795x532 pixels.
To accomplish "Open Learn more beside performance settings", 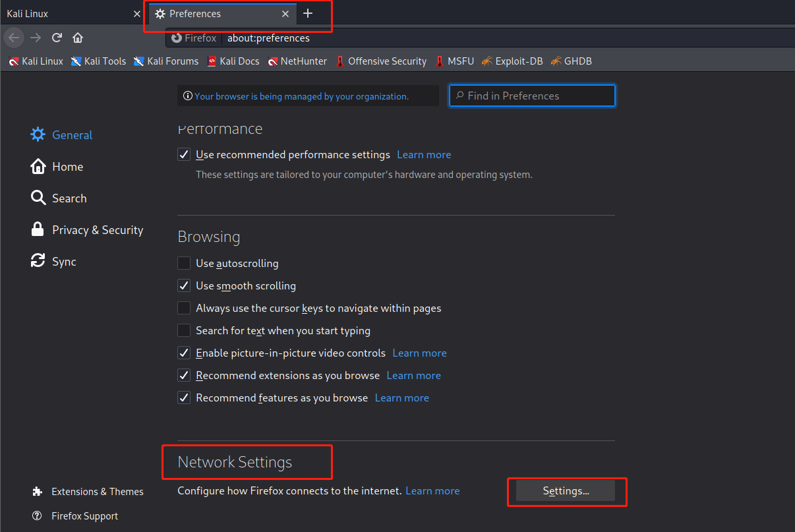I will click(424, 155).
